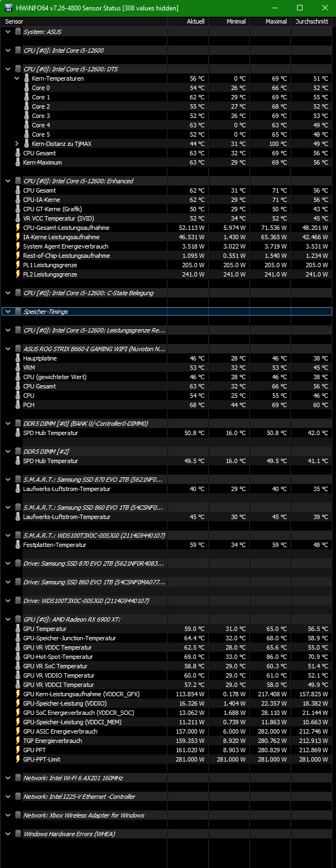This screenshot has width=336, height=868.
Task: Click thermometer icon of Festplatten-Temperatur
Action: pos(18,545)
